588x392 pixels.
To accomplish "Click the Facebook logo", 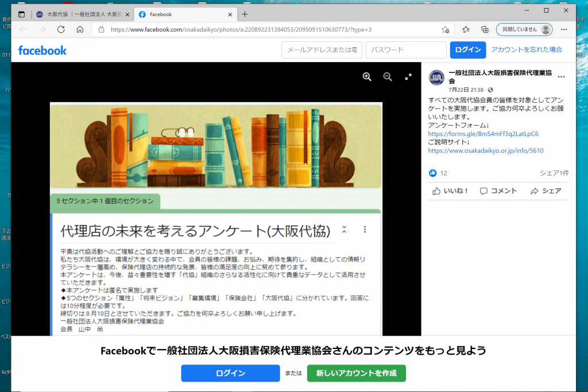I will click(42, 50).
